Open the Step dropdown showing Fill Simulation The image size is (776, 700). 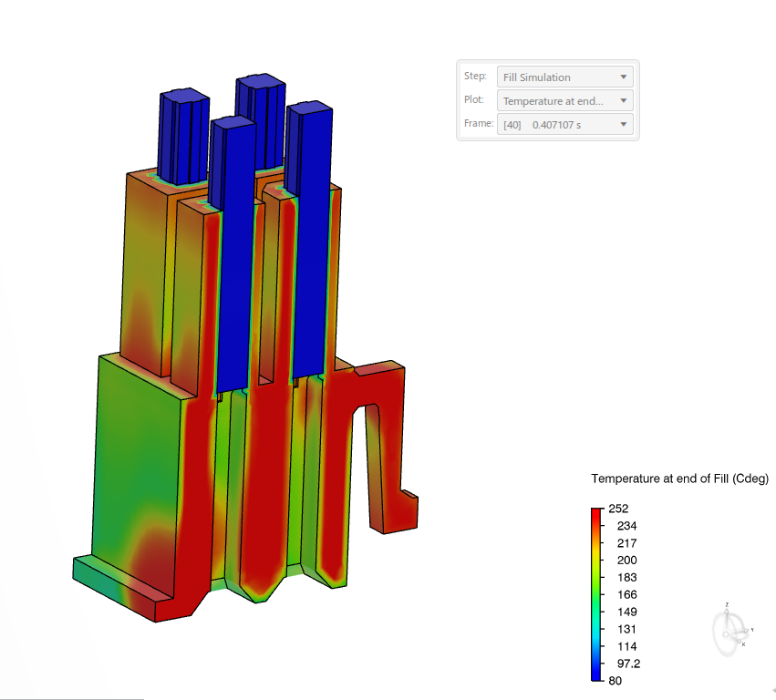(564, 77)
